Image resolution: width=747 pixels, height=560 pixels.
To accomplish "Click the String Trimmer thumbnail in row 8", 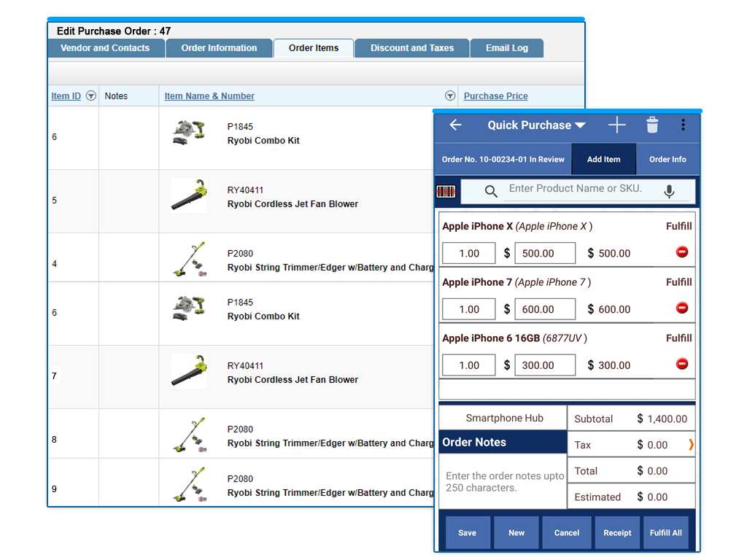I will (x=190, y=435).
